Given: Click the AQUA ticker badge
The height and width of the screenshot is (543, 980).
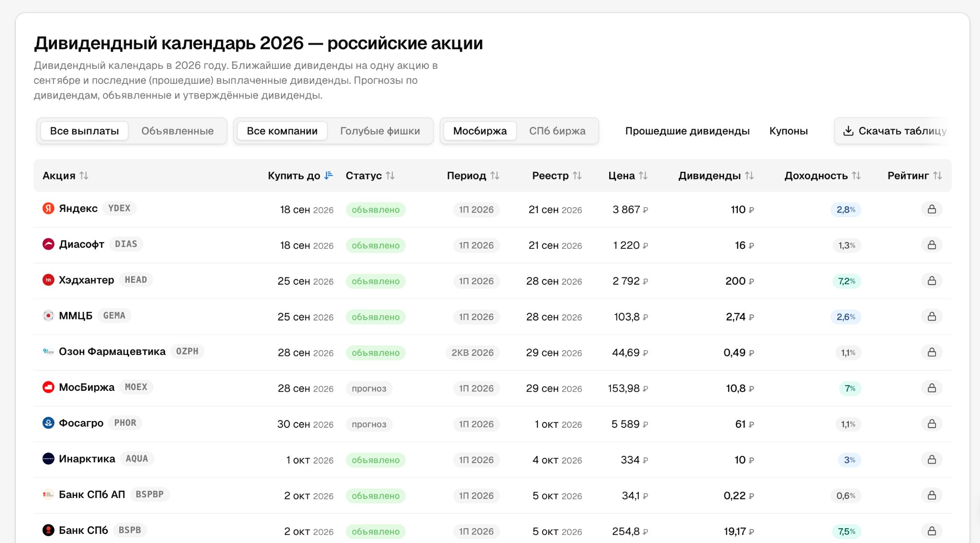Looking at the screenshot, I should [137, 458].
